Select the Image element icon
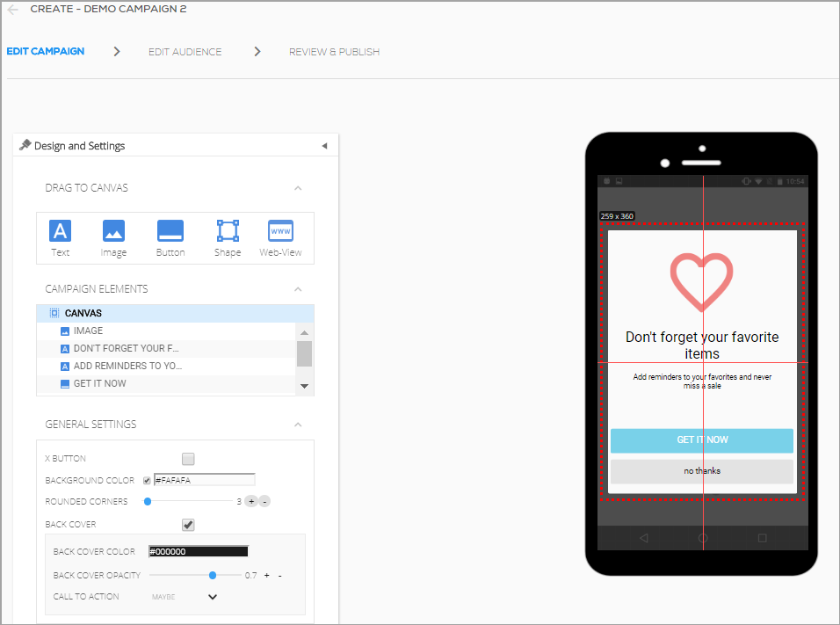 point(113,231)
